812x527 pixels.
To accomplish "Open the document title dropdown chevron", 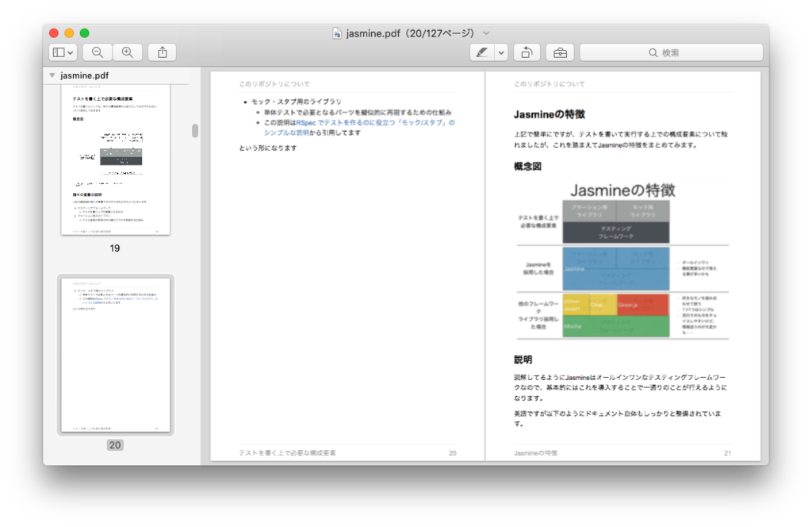I will (486, 33).
